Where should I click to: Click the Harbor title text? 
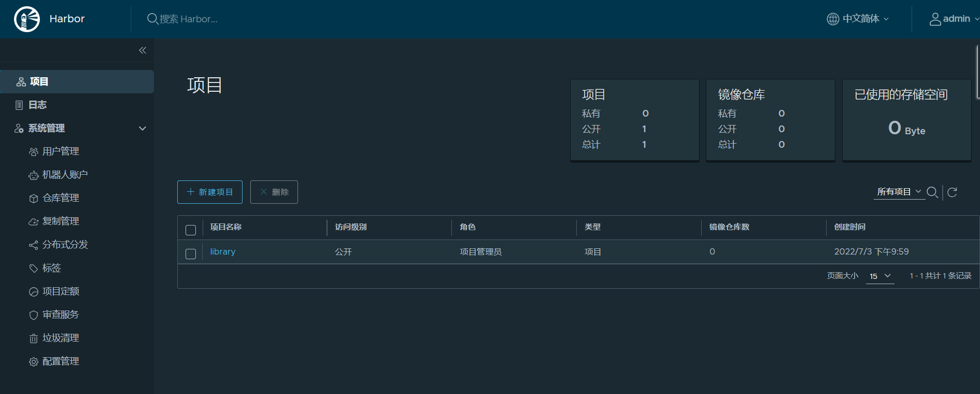67,19
